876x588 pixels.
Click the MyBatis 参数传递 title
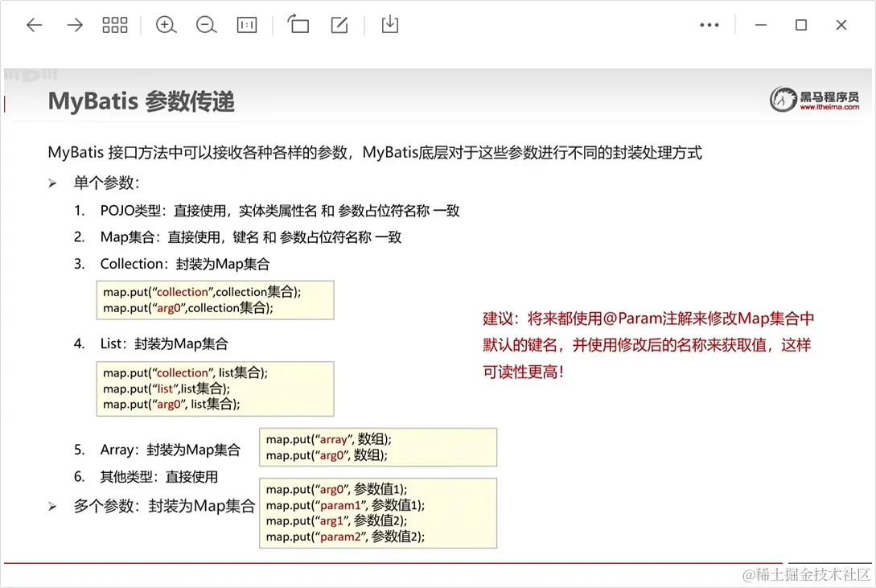pyautogui.click(x=142, y=101)
